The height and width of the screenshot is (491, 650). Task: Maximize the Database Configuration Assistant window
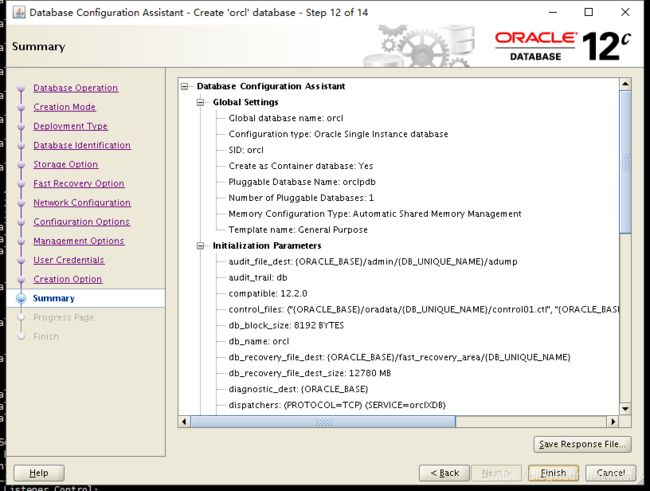pyautogui.click(x=589, y=12)
